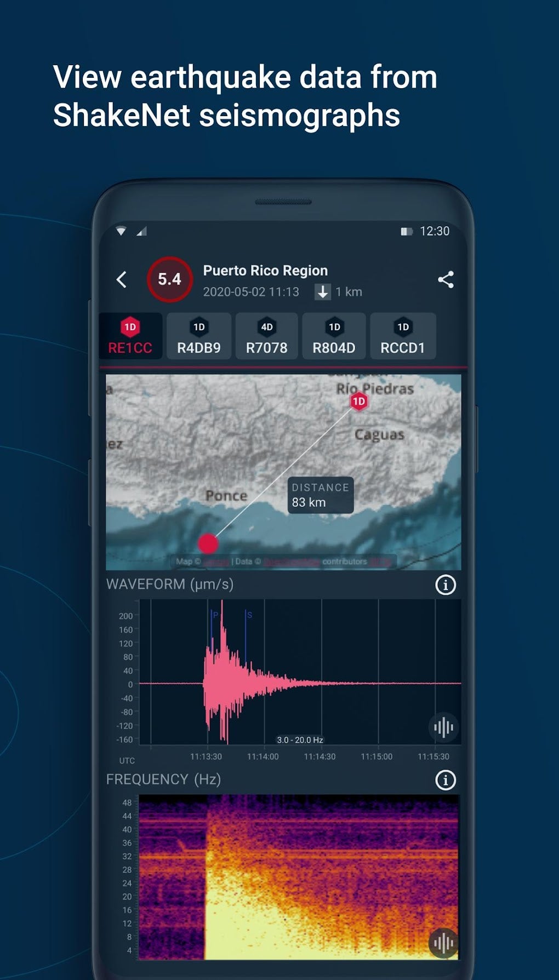This screenshot has width=559, height=980.
Task: Open Frequency info icon
Action: (446, 780)
